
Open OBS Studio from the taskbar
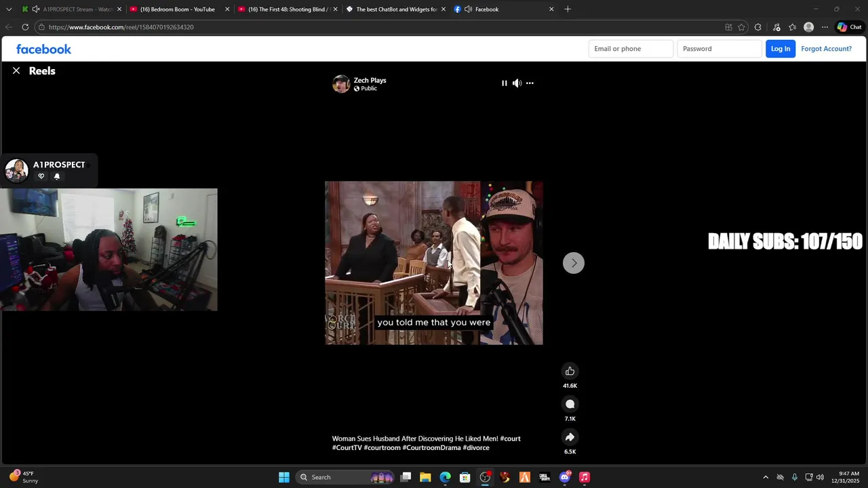[485, 477]
